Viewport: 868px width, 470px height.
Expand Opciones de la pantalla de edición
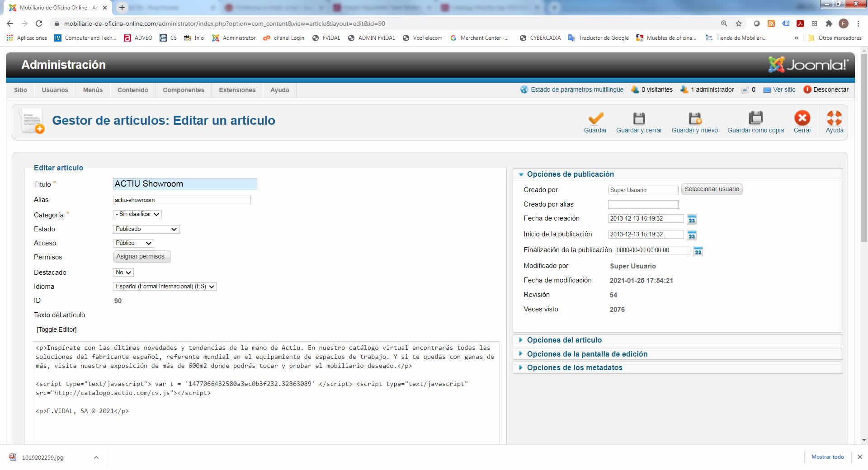[587, 354]
